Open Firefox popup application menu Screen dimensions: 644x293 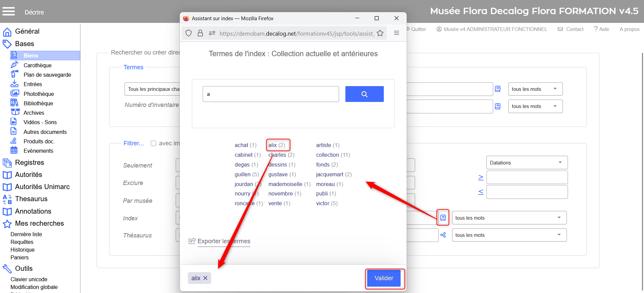click(397, 33)
